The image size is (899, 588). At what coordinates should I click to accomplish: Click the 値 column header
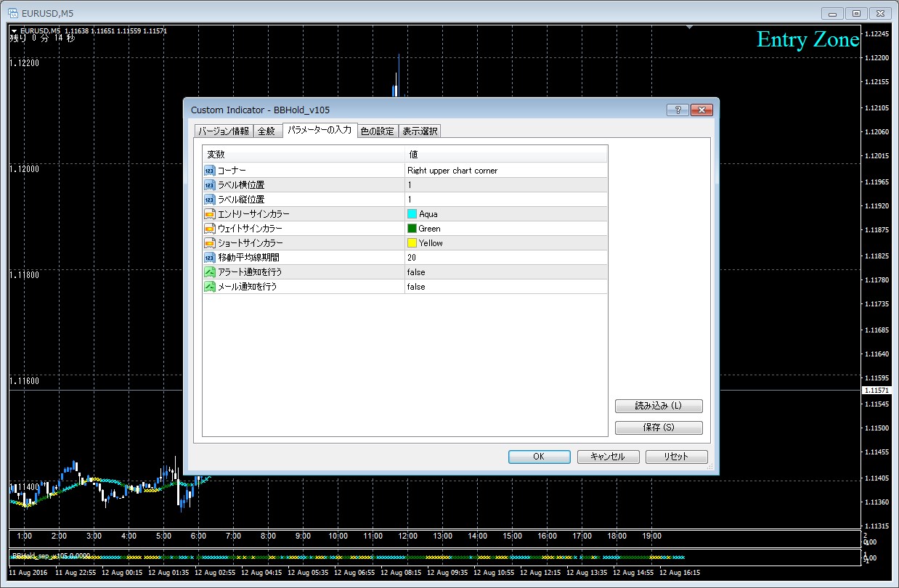[x=506, y=154]
